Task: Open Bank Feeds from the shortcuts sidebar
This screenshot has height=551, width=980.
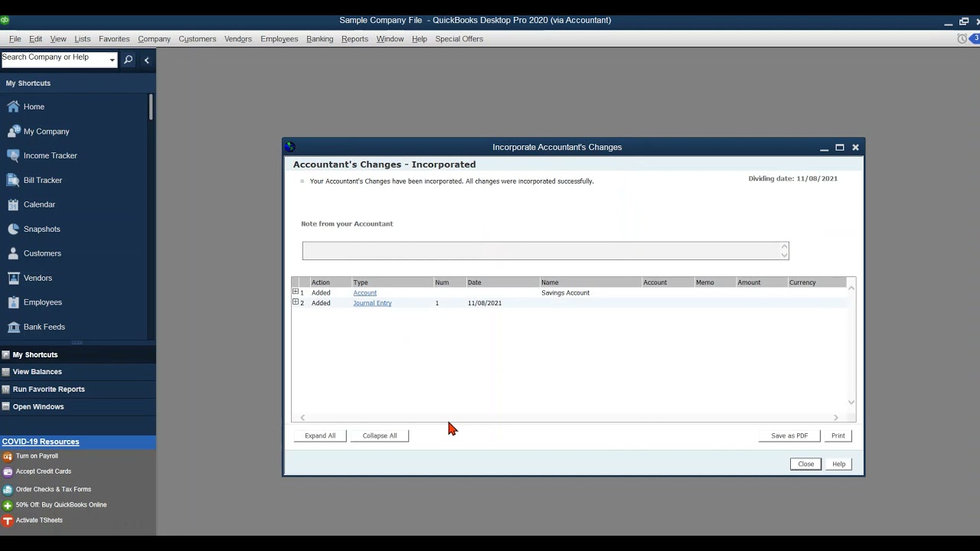Action: point(44,327)
